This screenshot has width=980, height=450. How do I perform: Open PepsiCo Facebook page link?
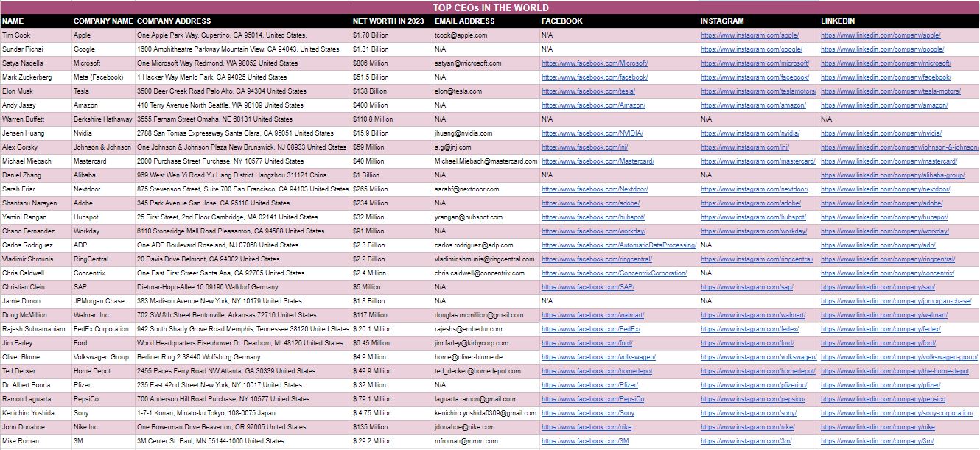(592, 399)
